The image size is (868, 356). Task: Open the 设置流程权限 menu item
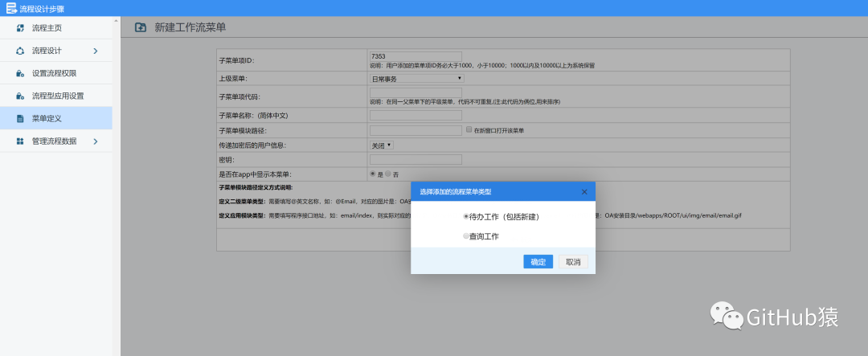tap(56, 73)
